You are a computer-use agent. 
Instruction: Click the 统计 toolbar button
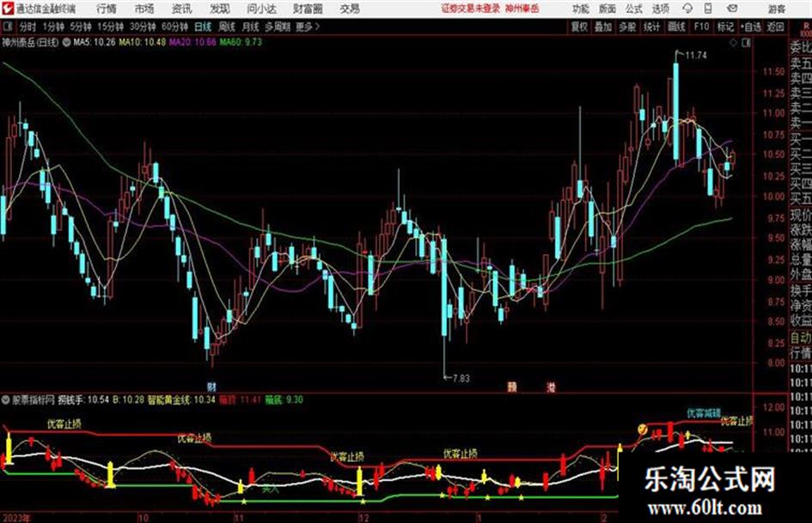[x=652, y=27]
